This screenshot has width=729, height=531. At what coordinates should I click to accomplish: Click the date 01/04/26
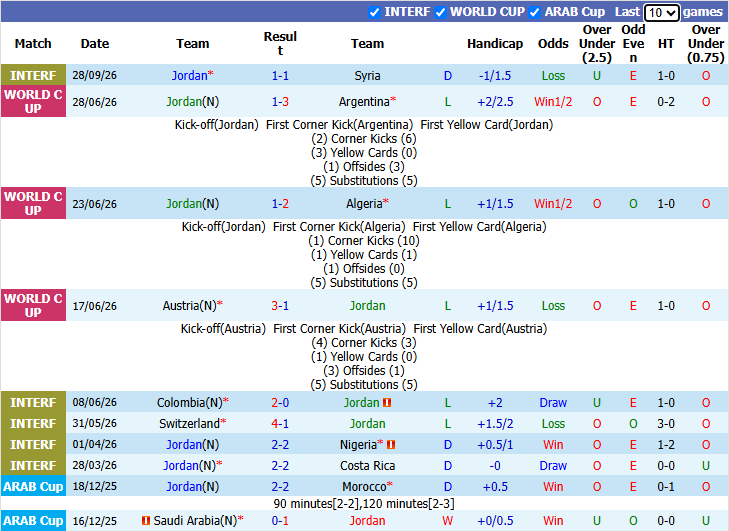94,445
